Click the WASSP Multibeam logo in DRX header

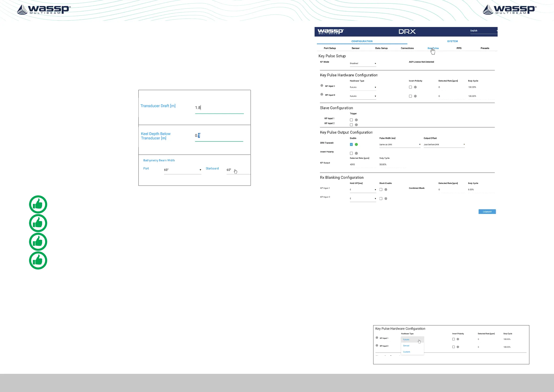pos(330,32)
